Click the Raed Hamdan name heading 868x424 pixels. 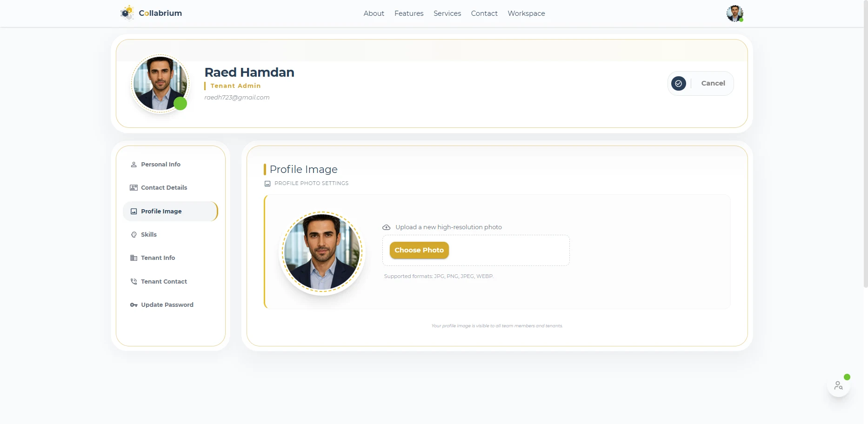pyautogui.click(x=249, y=73)
